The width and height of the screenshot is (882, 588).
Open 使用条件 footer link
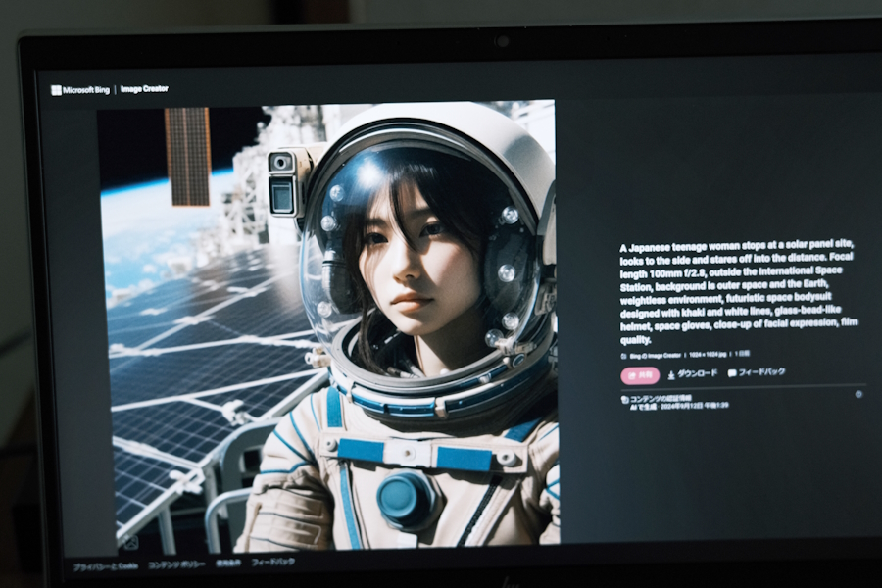pos(228,563)
